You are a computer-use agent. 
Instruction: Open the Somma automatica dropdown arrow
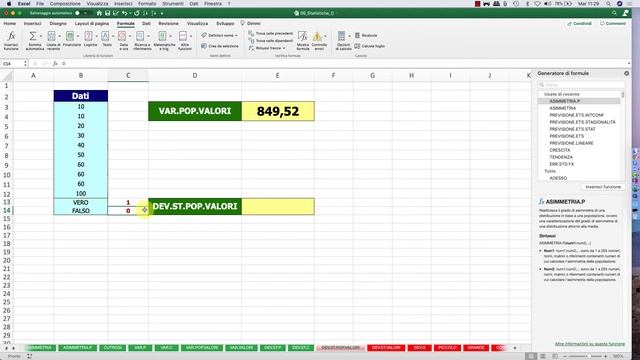click(x=40, y=36)
